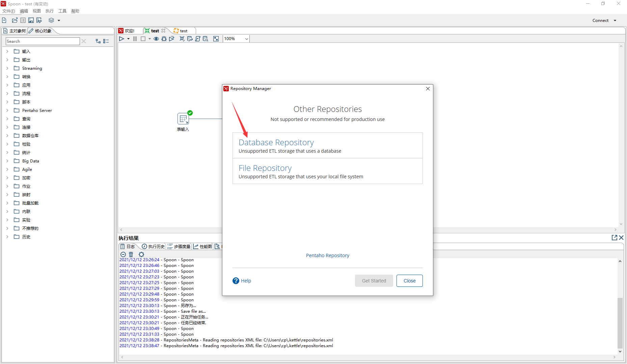Close the Repository Manager dialog with X
Screen dimensions: 627x364
[428, 89]
